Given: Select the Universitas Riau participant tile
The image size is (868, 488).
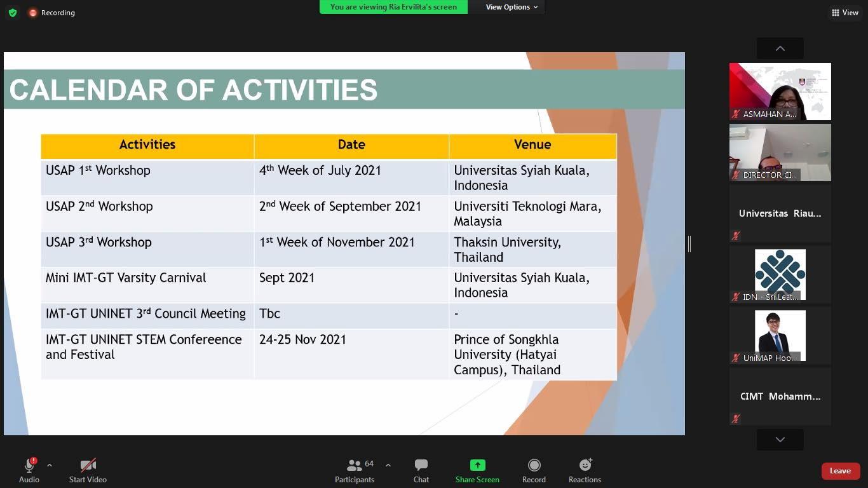Looking at the screenshot, I should pos(780,213).
